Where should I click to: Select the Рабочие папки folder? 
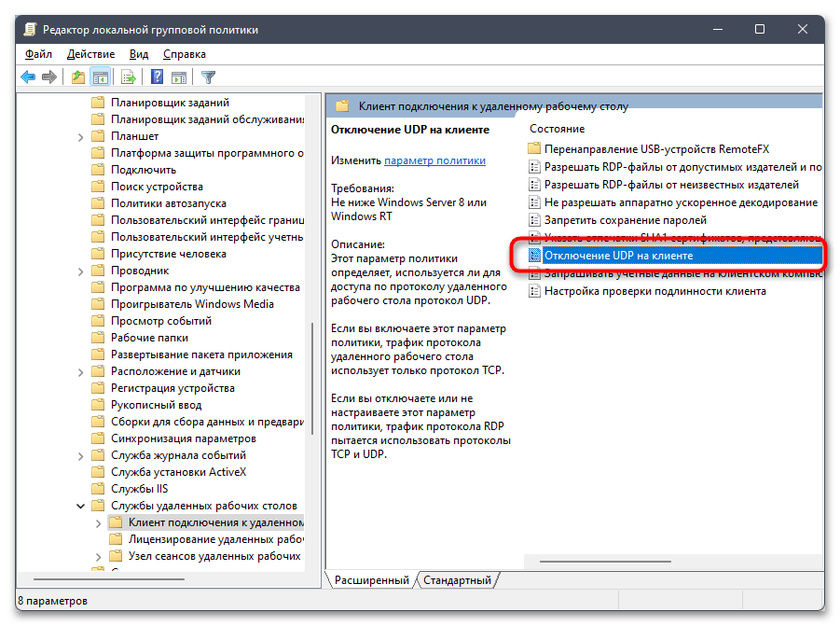click(x=149, y=338)
